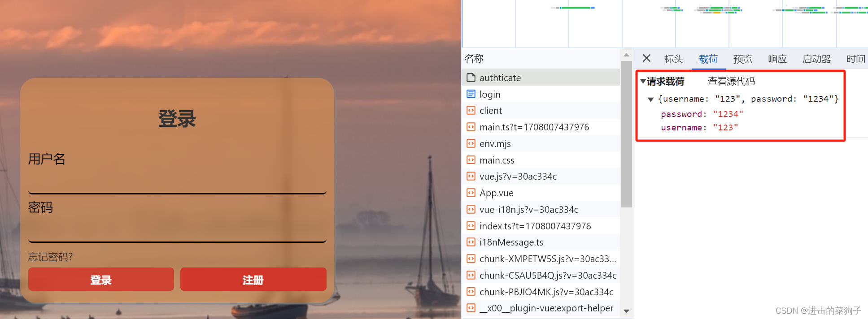Collapse the username/password payload object
868x319 pixels.
pos(650,99)
